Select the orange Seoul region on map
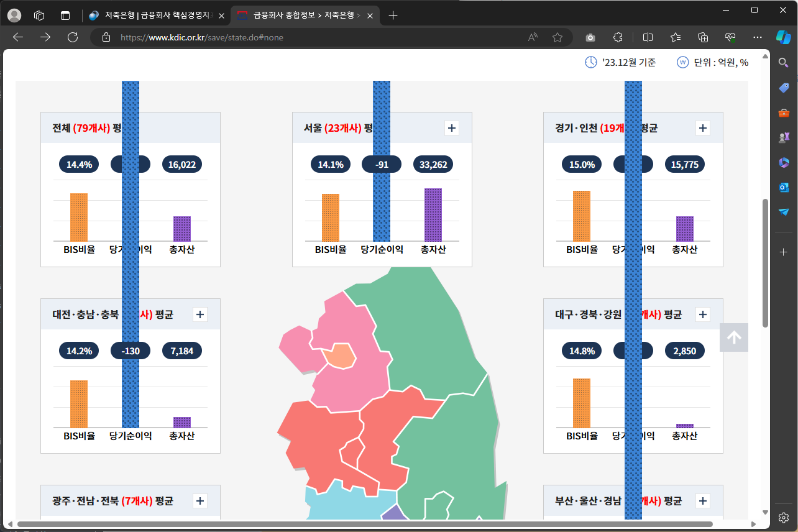The height and width of the screenshot is (532, 798). pos(339,355)
